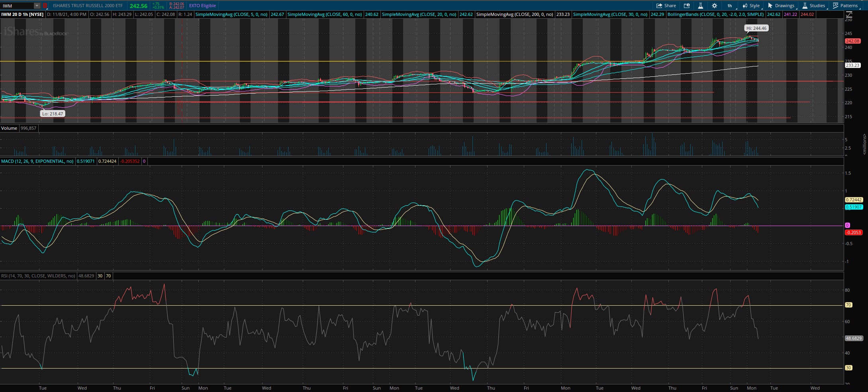Click the 'IWM 20 D 1h [NYSE]' chart title
The width and height of the screenshot is (868, 392).
point(22,14)
